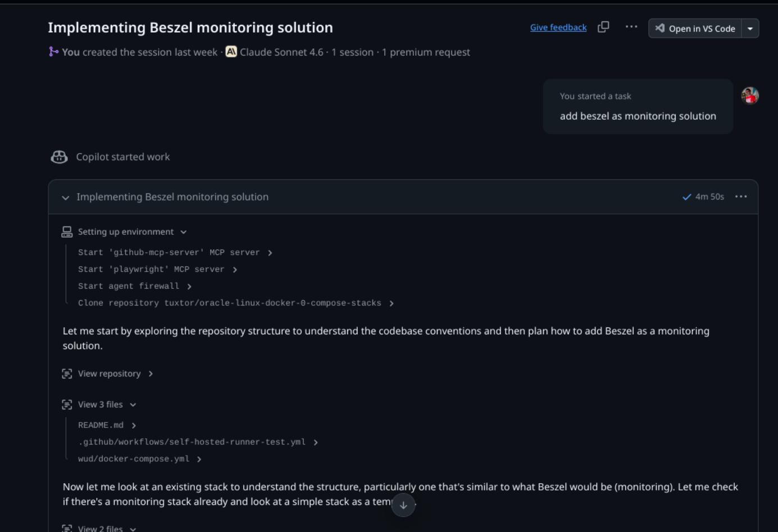This screenshot has height=532, width=778.
Task: Click the Give feedback link
Action: (558, 28)
